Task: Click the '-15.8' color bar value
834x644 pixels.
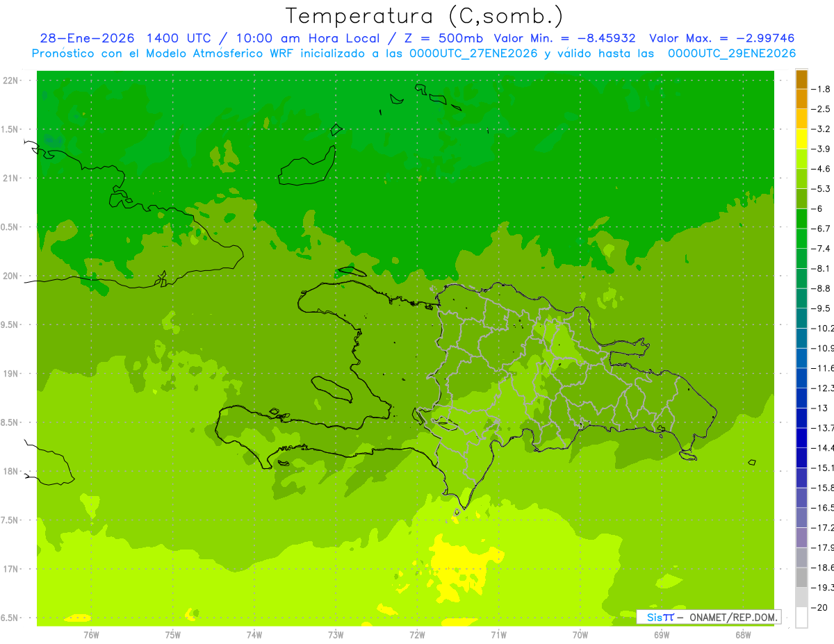Action: coord(822,488)
